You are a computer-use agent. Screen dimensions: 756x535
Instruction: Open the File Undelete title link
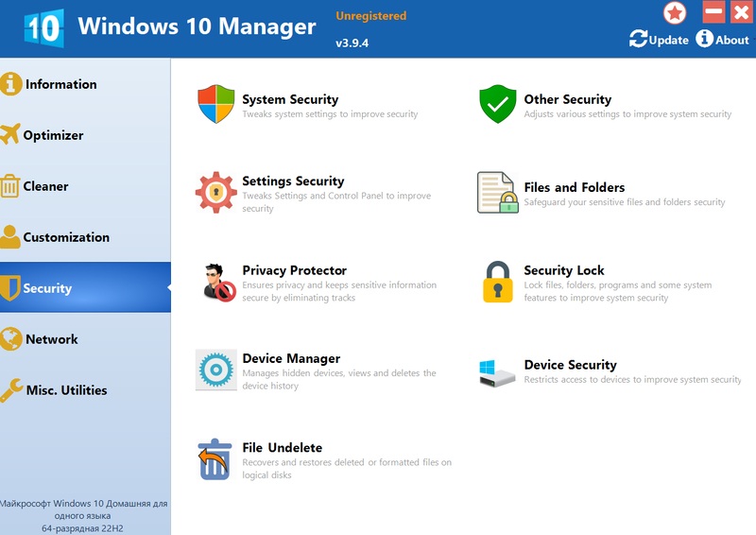pyautogui.click(x=282, y=448)
